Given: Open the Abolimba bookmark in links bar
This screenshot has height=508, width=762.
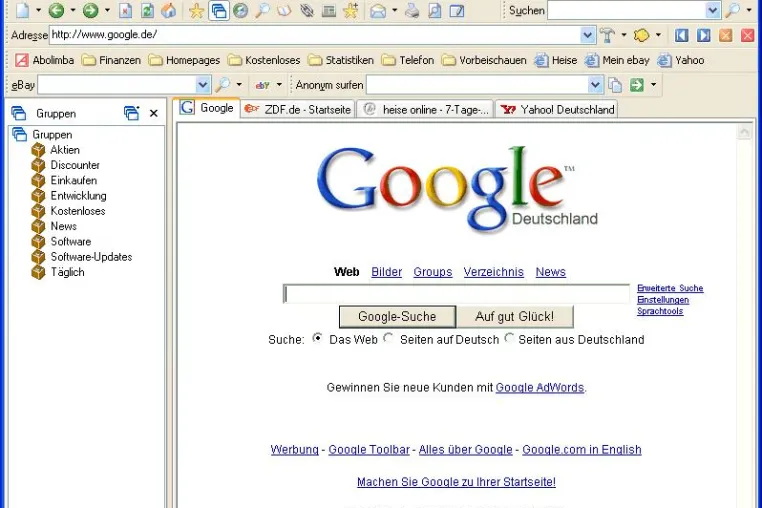Looking at the screenshot, I should click(45, 60).
